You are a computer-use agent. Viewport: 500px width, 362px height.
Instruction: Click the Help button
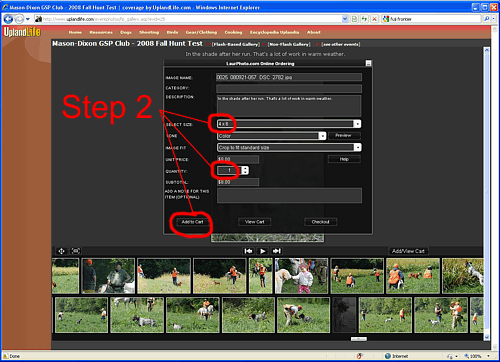[x=344, y=159]
